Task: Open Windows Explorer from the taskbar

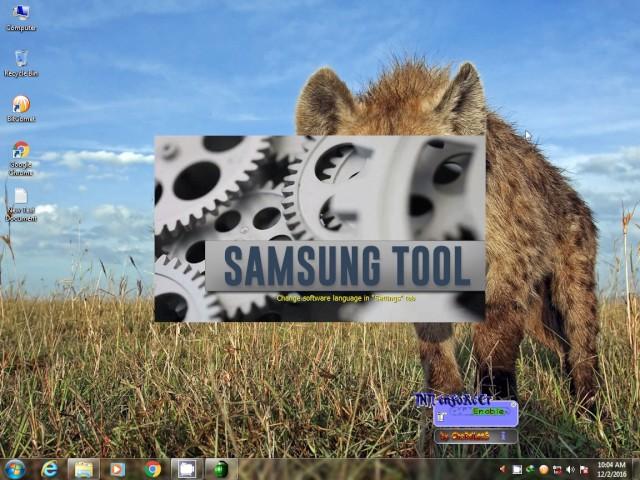Action: click(x=84, y=469)
